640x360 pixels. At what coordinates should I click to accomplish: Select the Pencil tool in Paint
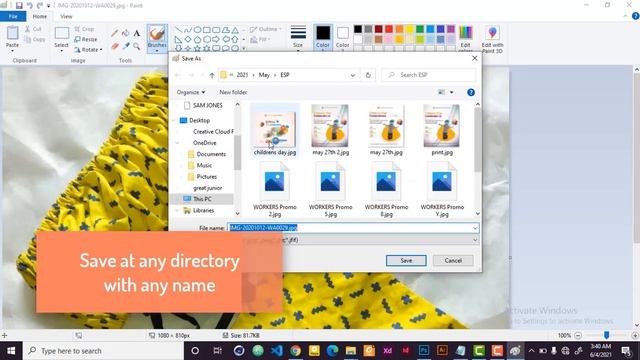pyautogui.click(x=115, y=33)
